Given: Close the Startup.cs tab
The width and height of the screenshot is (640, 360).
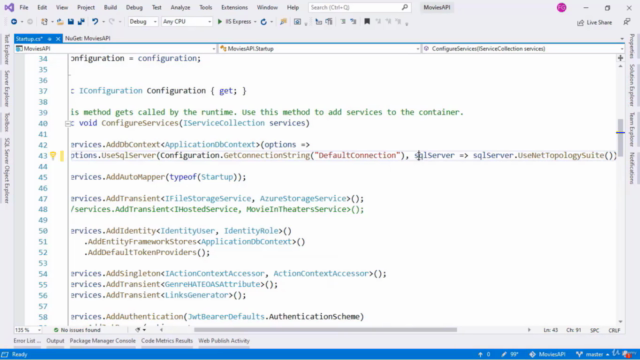Looking at the screenshot, I should pos(58,39).
